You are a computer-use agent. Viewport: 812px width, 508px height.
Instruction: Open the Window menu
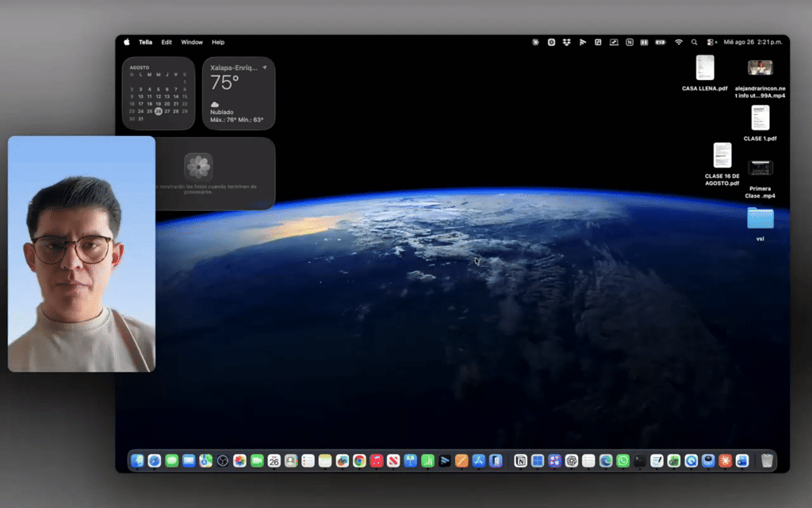coord(192,43)
